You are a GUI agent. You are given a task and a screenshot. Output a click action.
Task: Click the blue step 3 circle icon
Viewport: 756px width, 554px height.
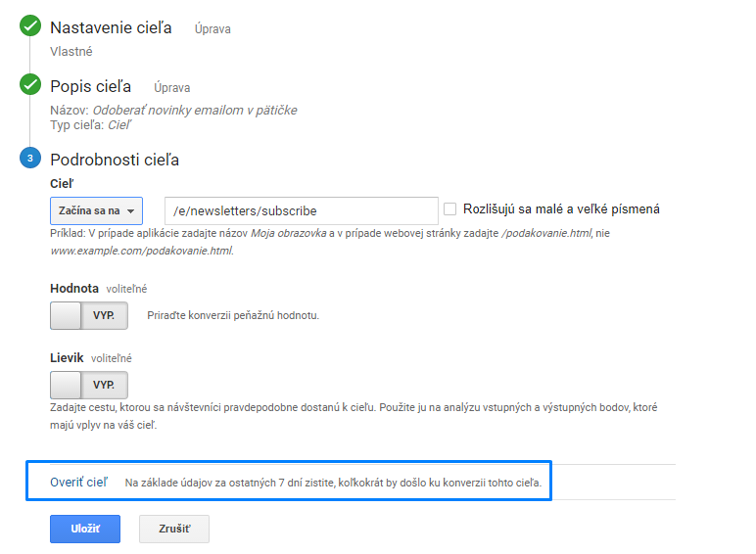pos(30,158)
